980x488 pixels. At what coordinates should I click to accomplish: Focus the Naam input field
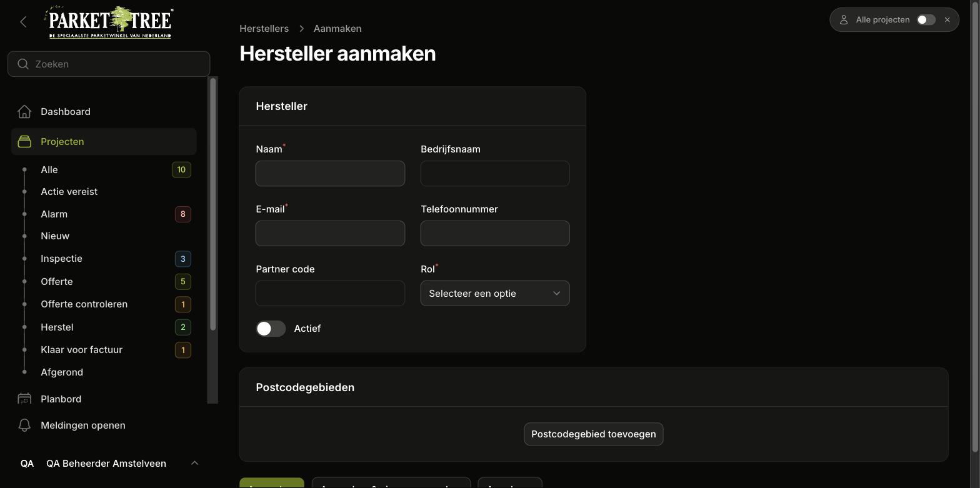[x=330, y=173]
